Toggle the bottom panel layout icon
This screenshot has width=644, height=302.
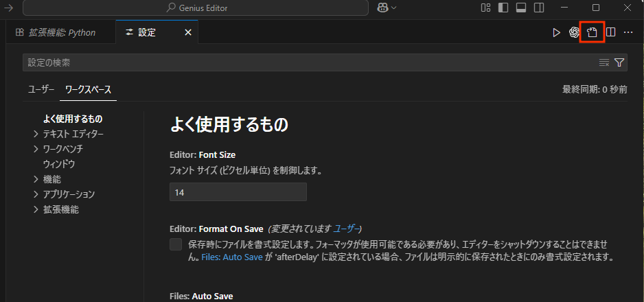520,8
